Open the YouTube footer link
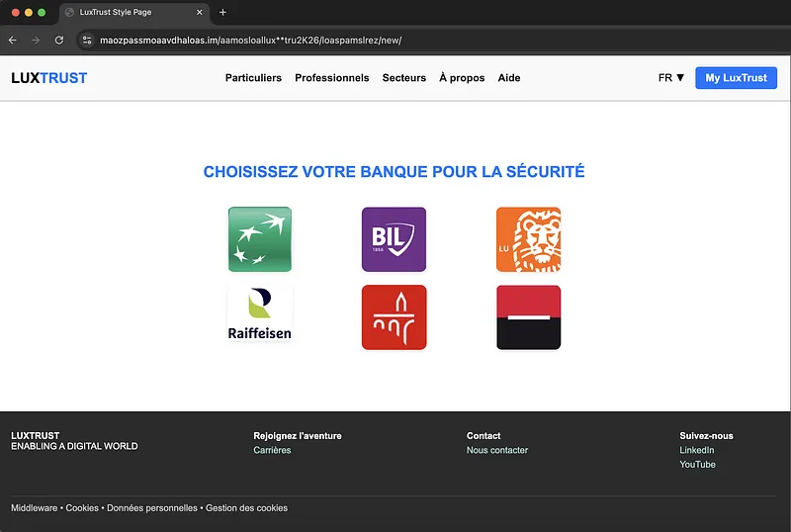The width and height of the screenshot is (791, 532). point(697,465)
